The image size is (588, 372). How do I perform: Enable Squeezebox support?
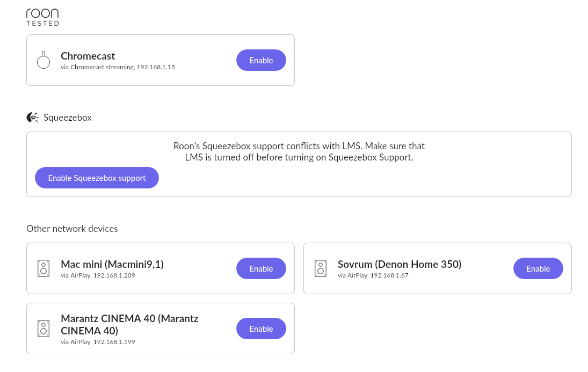click(97, 178)
